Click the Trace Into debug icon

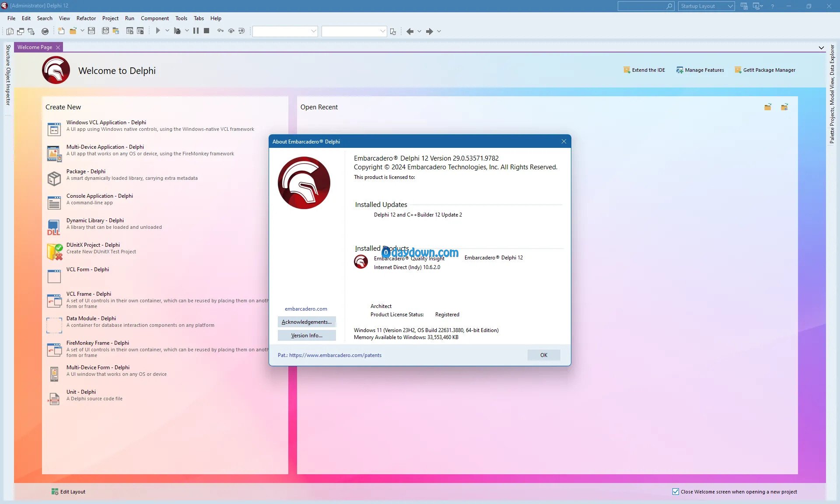click(220, 31)
